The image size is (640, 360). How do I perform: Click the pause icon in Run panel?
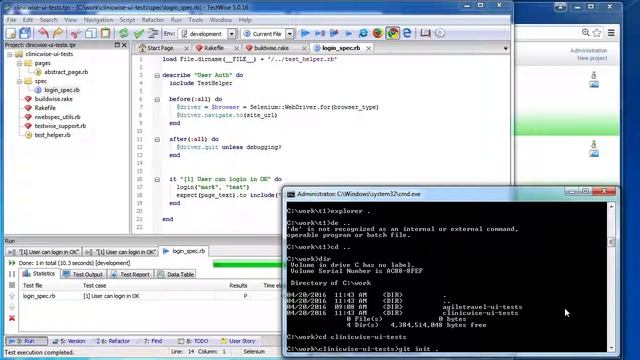tap(12, 274)
